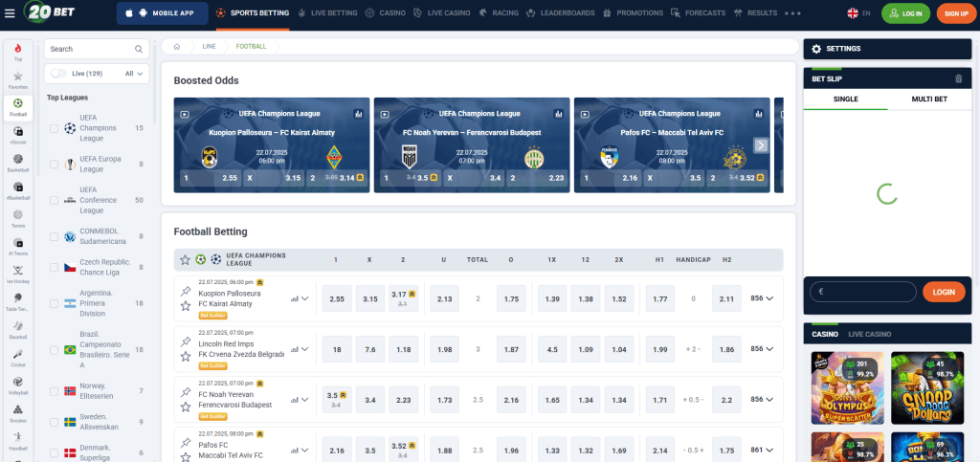The image size is (980, 462).
Task: Pin the Kuopion Palloseura match
Action: pos(185,291)
